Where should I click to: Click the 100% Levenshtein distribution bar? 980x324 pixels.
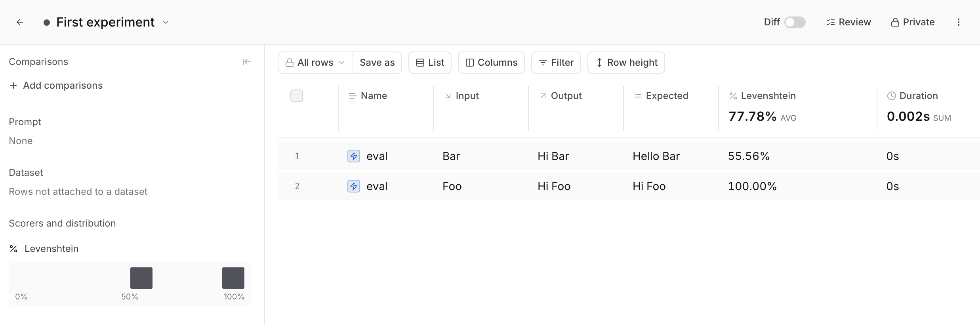tap(233, 278)
